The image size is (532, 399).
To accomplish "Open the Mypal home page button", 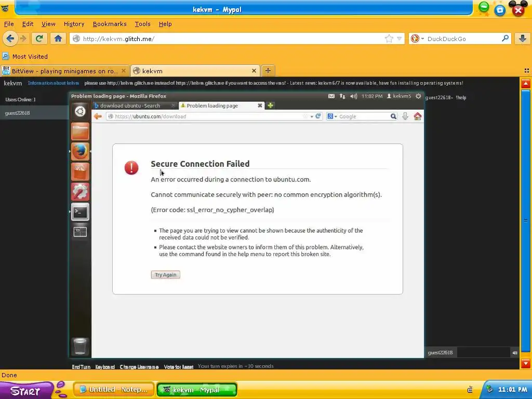I will pyautogui.click(x=58, y=38).
